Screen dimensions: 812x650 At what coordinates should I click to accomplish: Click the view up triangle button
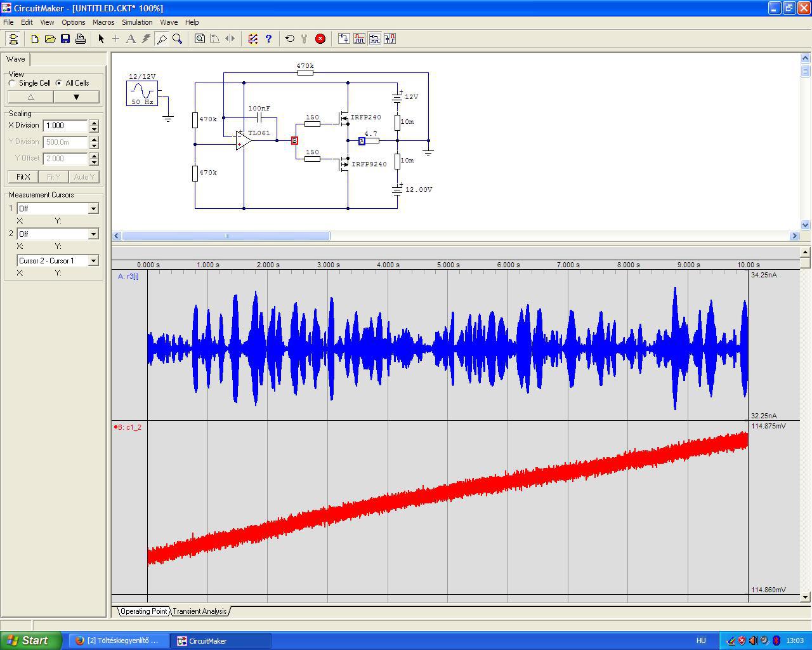click(x=30, y=97)
